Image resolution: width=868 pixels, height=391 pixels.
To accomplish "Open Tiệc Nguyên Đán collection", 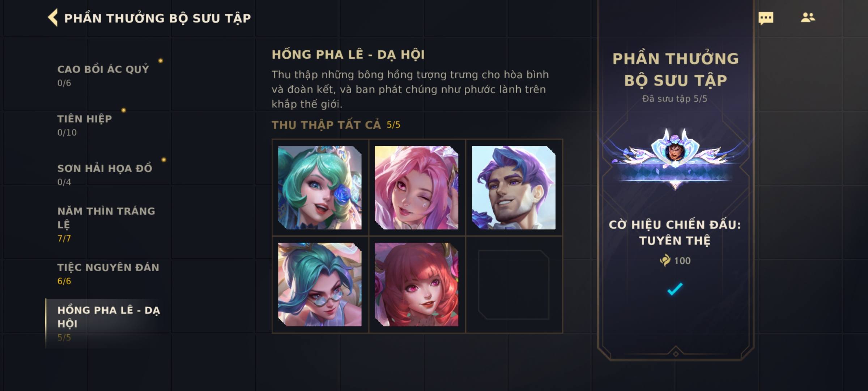I will pyautogui.click(x=108, y=274).
